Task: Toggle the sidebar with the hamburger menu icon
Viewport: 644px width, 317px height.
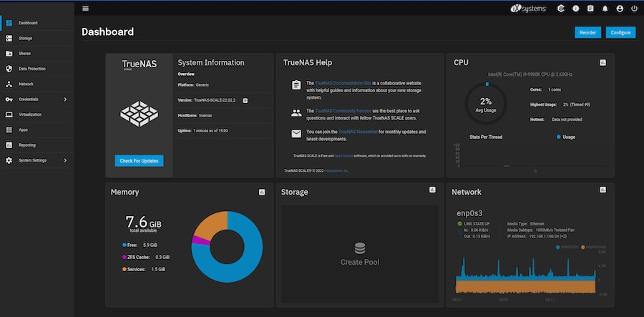Action: [x=86, y=9]
